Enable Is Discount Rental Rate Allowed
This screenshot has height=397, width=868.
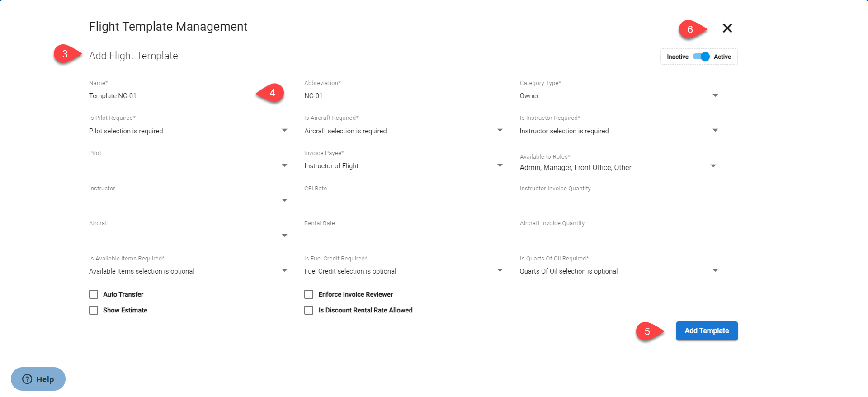309,310
